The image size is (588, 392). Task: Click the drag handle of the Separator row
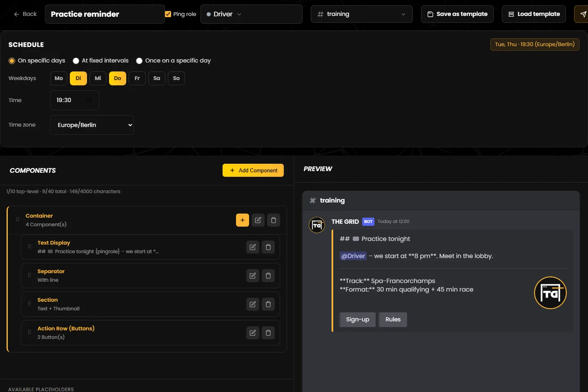tap(29, 275)
